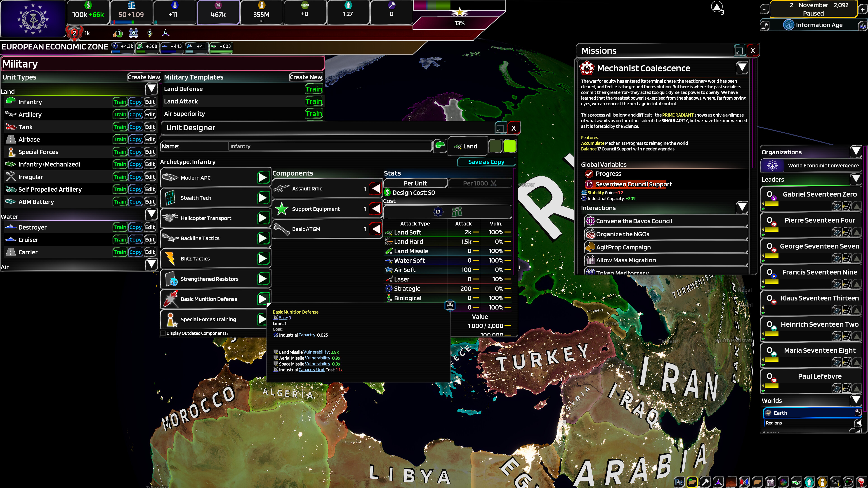Toggle the Regions arrow under Worlds
This screenshot has width=868, height=488.
click(858, 423)
